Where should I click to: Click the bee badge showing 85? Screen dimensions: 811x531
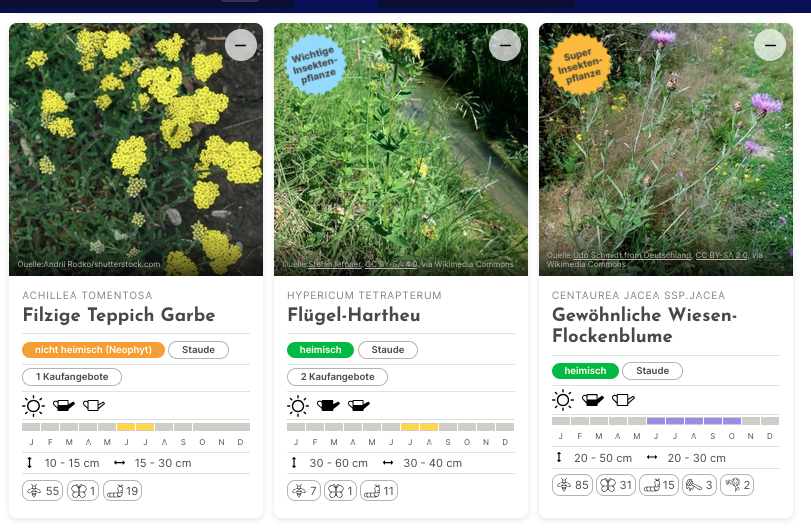[572, 485]
